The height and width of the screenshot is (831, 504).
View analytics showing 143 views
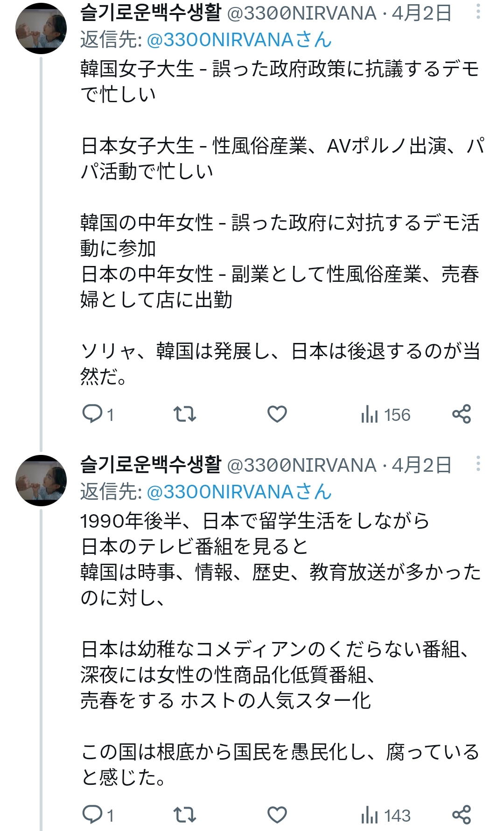(x=385, y=815)
